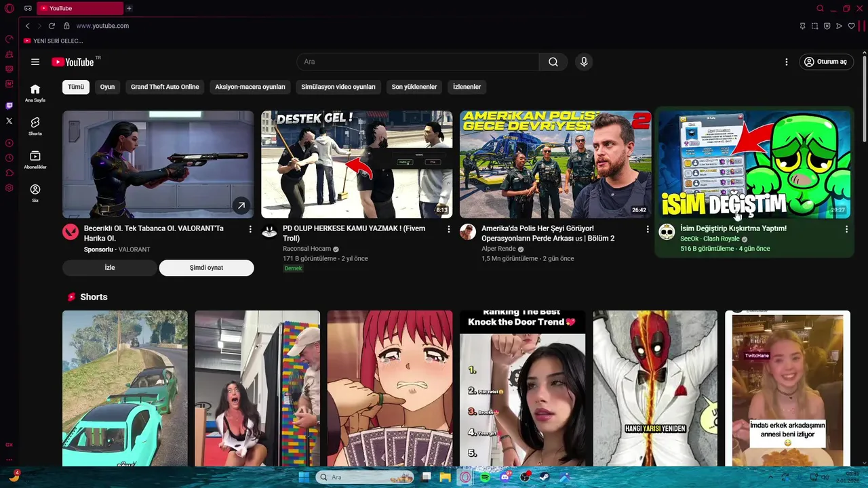Open YouTube settings three-dot menu
Image resolution: width=868 pixels, height=488 pixels.
point(787,62)
